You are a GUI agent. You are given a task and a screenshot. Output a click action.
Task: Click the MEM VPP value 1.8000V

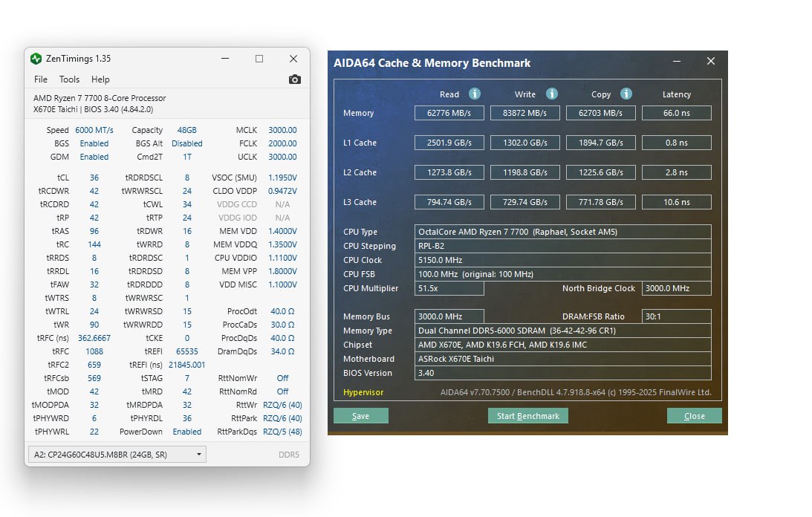(x=282, y=271)
